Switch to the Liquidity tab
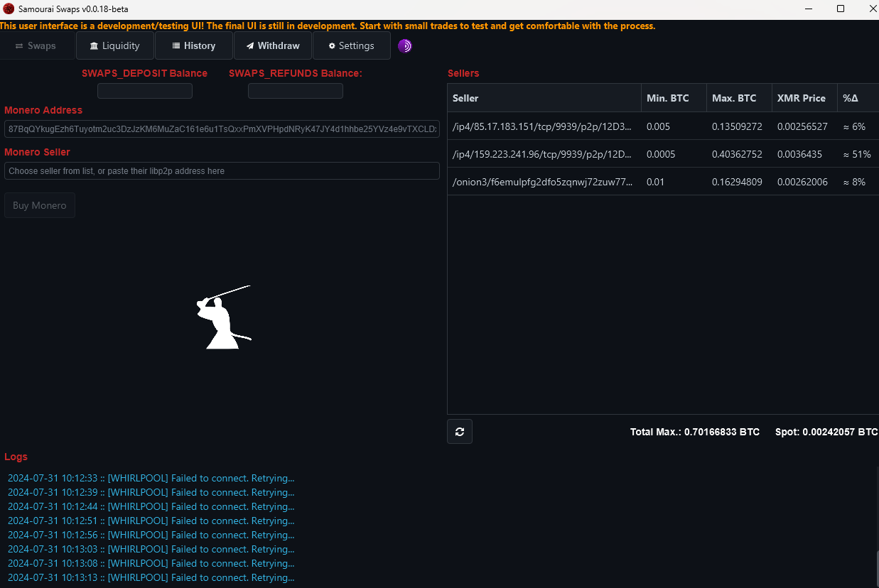This screenshot has height=588, width=879. pos(114,46)
